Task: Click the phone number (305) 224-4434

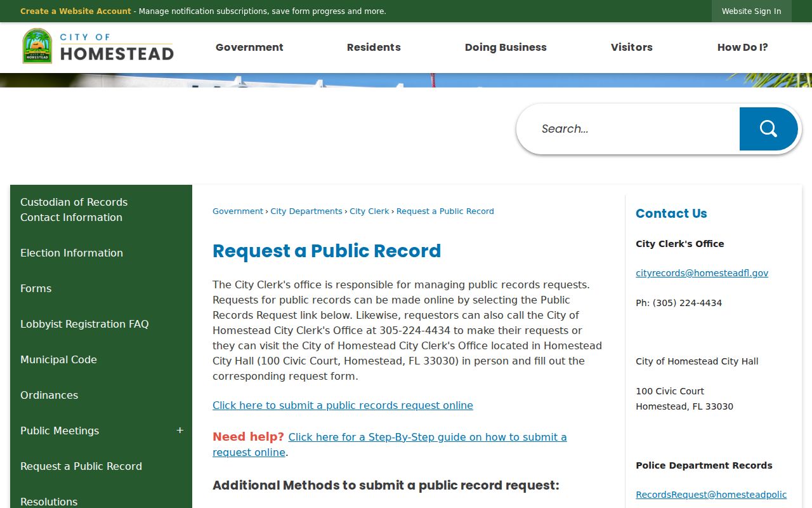Action: click(687, 303)
